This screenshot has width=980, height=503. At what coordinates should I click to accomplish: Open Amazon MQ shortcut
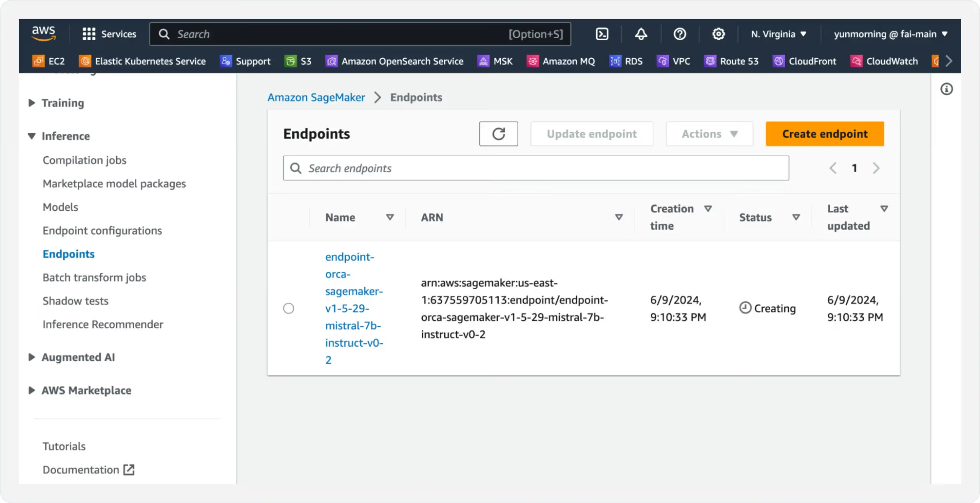coord(561,61)
